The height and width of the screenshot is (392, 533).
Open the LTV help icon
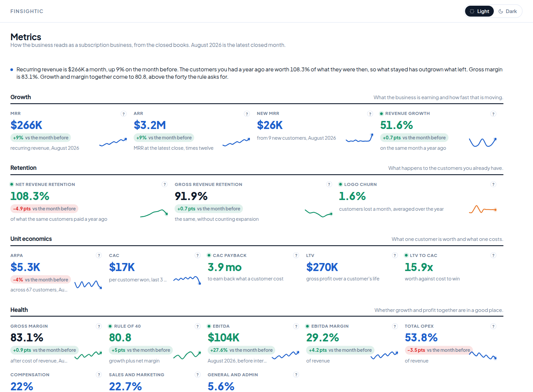[395, 255]
